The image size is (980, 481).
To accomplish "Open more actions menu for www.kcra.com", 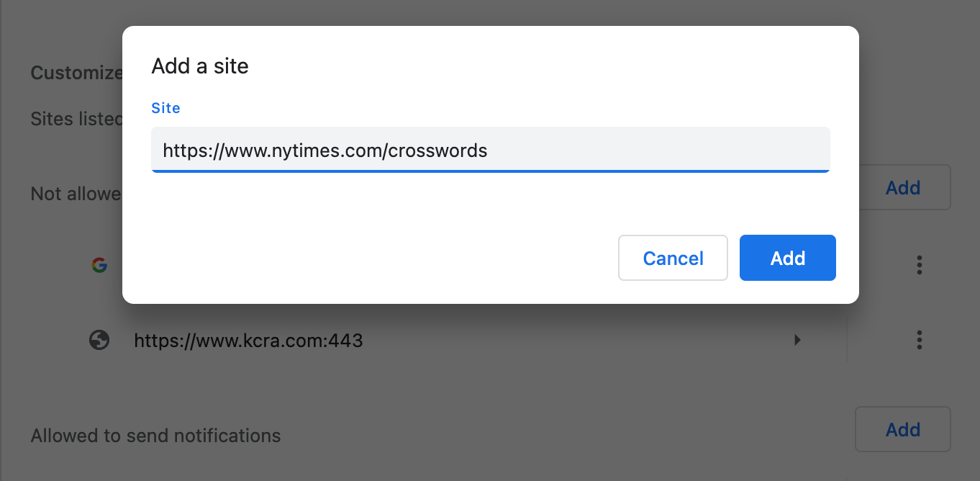I will click(x=919, y=340).
